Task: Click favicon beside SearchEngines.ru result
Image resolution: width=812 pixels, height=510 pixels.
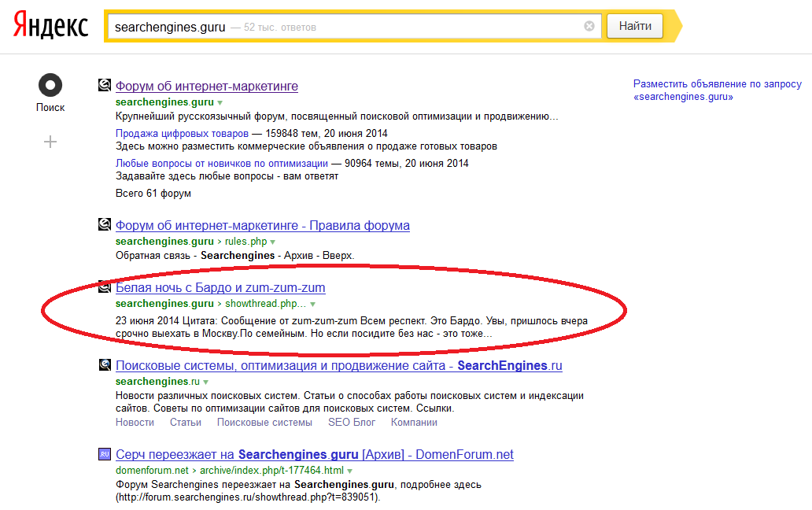Action: coord(105,364)
